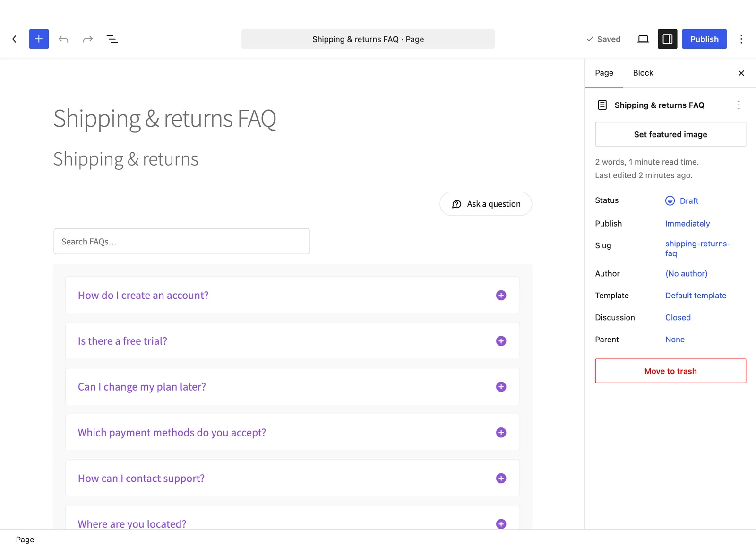Change Discussion setting Closed
This screenshot has height=549, width=756.
678,317
